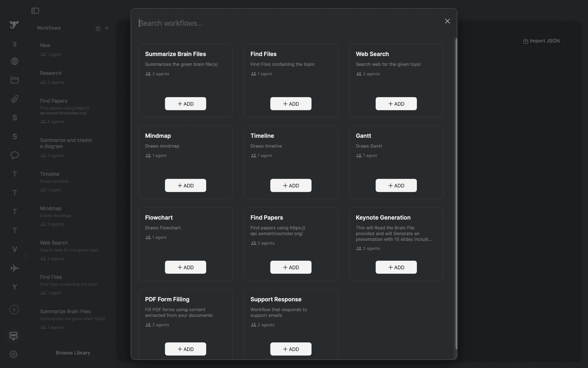Screen dimensions: 588x368
Task: Open the paperclip attachments icon
Action: point(15,99)
